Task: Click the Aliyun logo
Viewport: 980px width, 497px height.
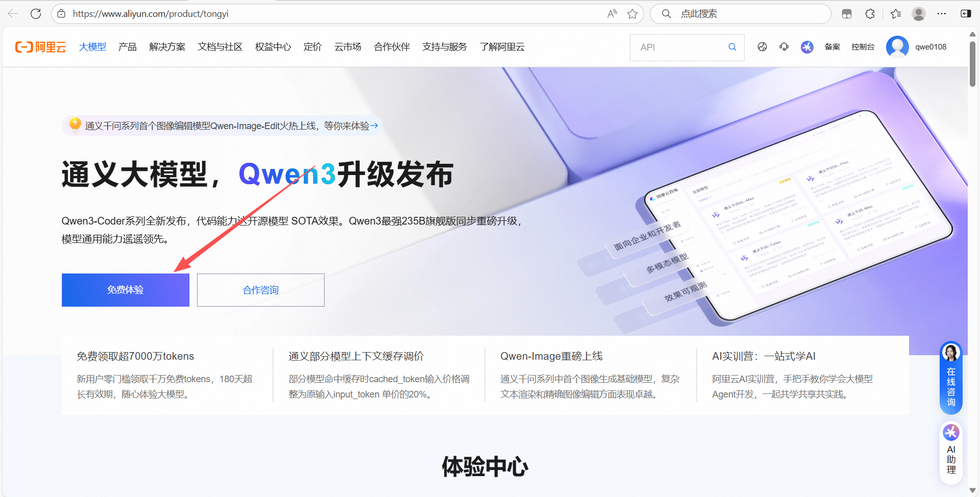Action: pyautogui.click(x=40, y=47)
